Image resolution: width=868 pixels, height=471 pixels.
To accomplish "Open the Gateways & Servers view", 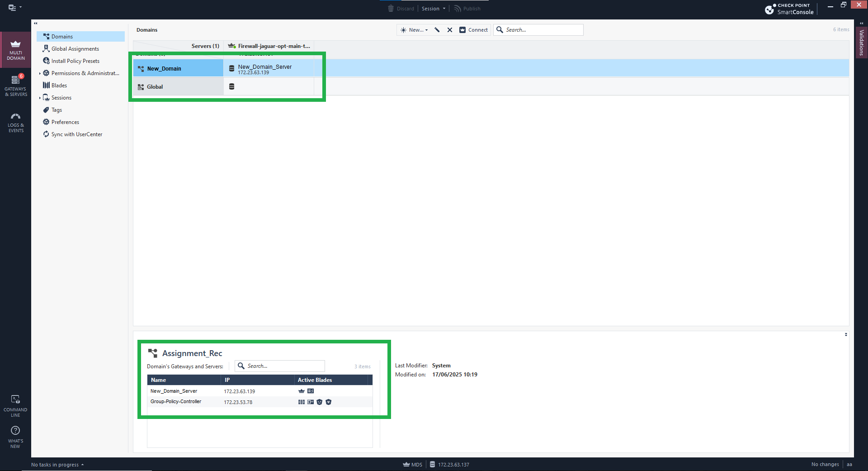I will pos(16,86).
